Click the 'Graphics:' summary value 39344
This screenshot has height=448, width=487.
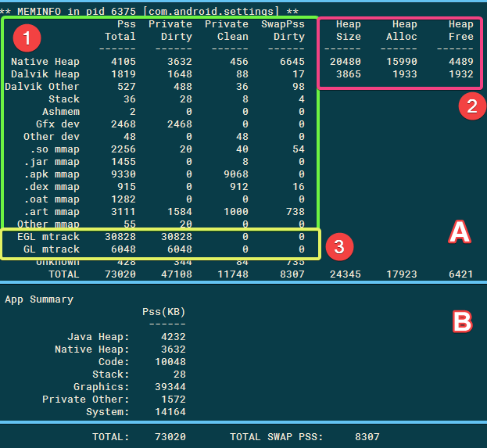pos(170,387)
